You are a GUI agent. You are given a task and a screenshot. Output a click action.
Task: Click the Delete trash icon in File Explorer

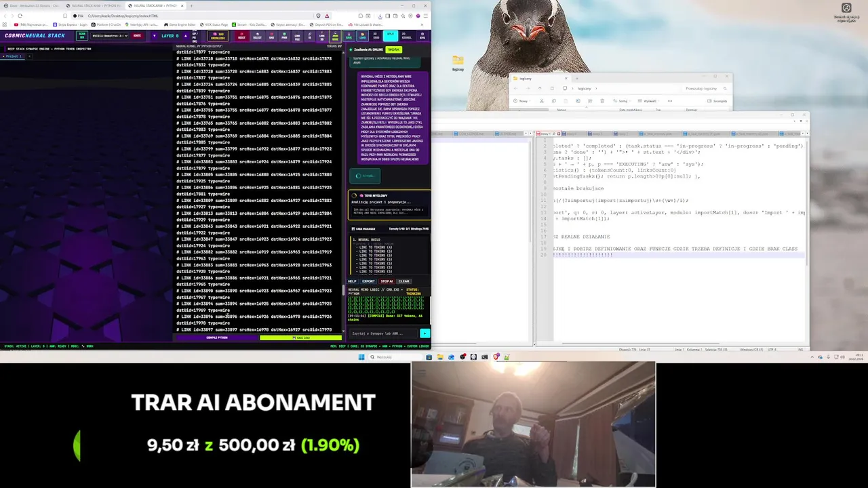click(x=602, y=101)
